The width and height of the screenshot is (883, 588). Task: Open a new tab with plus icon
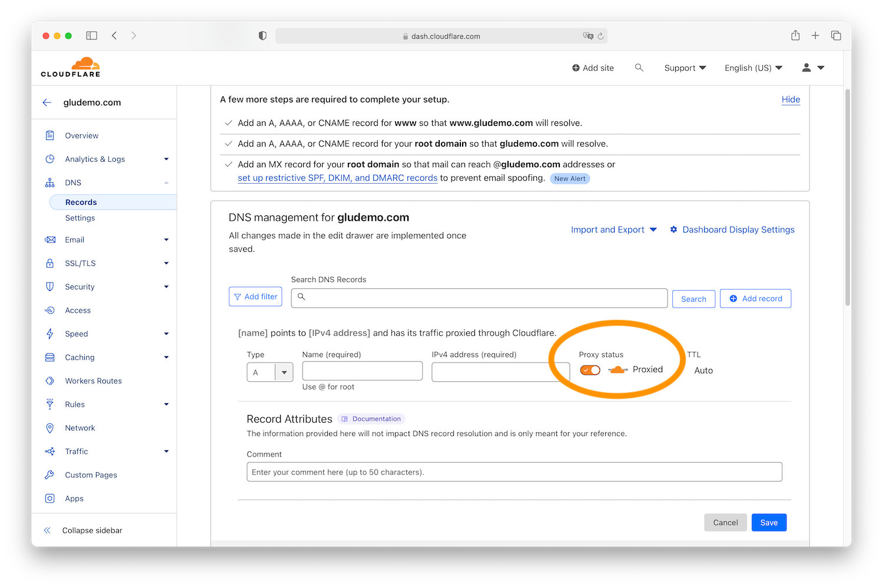(815, 36)
